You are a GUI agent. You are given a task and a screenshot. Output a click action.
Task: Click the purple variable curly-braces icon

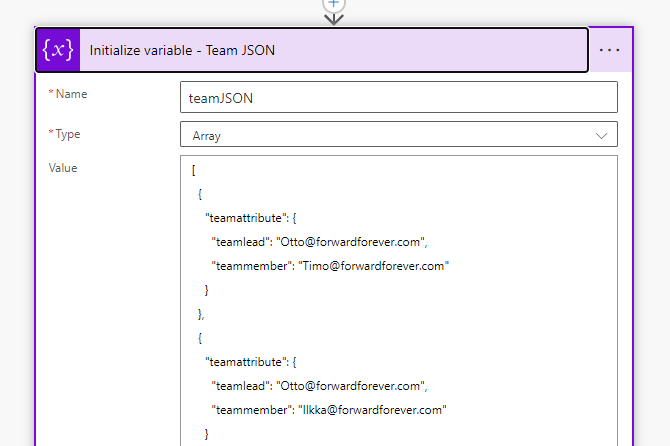tap(58, 50)
